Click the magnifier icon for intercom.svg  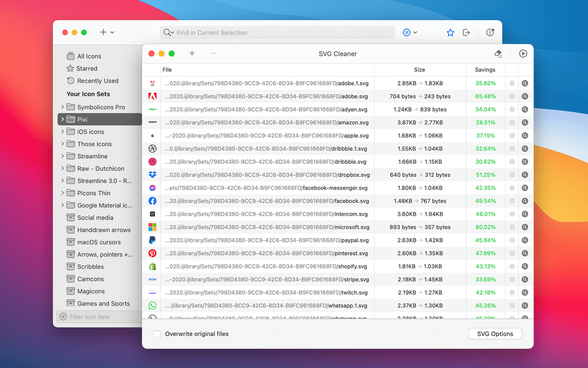[x=525, y=214]
